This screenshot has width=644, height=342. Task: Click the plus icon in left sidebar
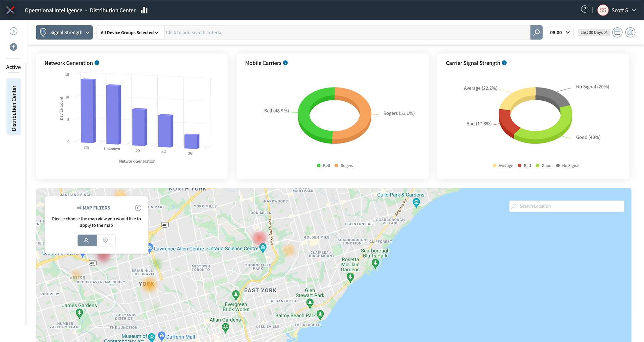13,47
